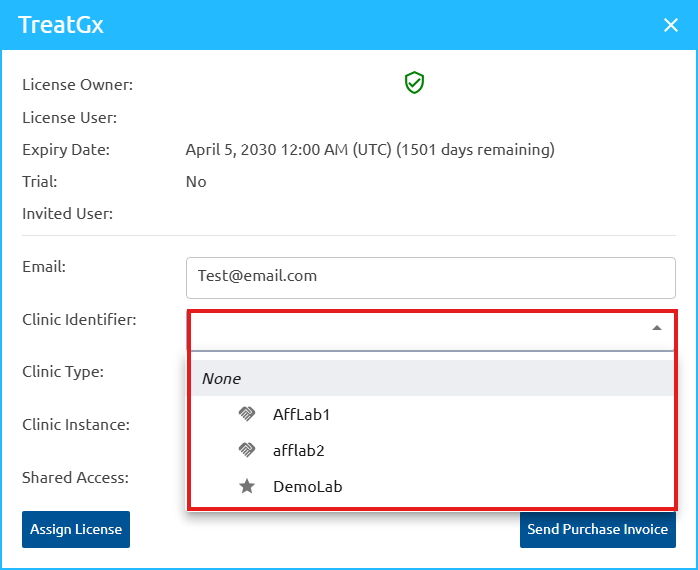
Task: Click the Clinic Type label
Action: 63,372
